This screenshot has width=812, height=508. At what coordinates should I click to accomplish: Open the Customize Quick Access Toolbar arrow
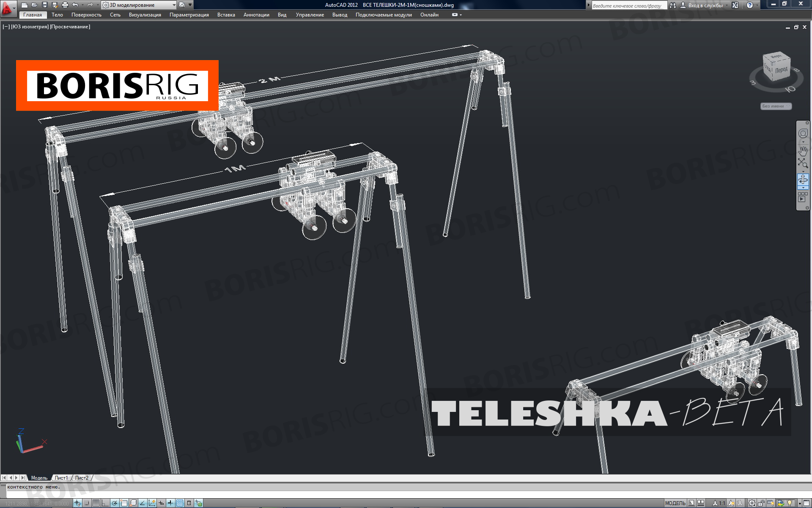190,5
